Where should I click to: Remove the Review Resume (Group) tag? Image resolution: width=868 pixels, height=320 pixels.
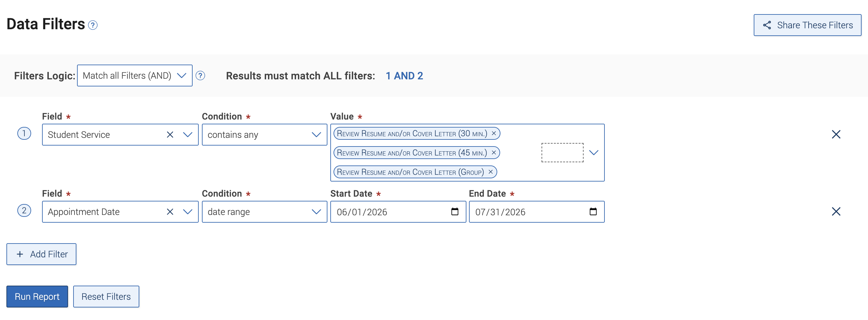[x=490, y=172]
